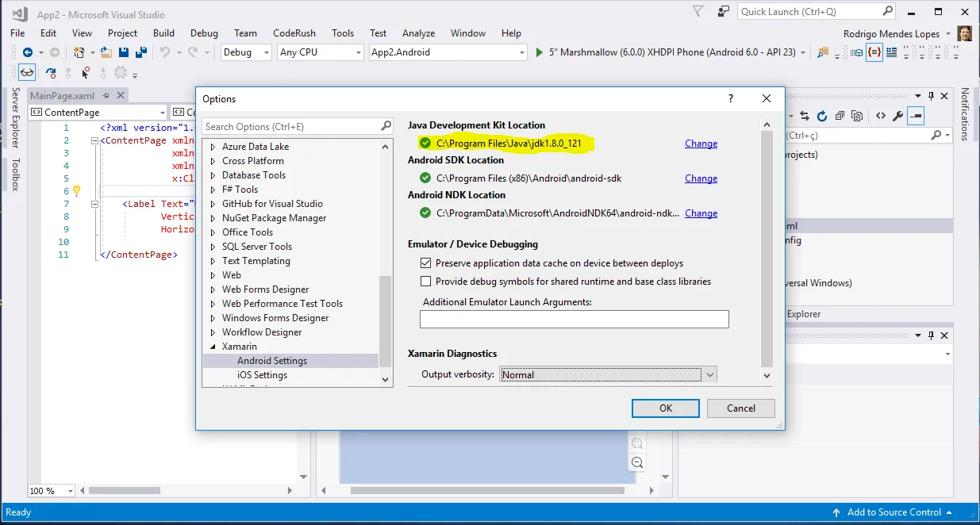Click OK in the Options dialog
The image size is (980, 525).
(666, 408)
